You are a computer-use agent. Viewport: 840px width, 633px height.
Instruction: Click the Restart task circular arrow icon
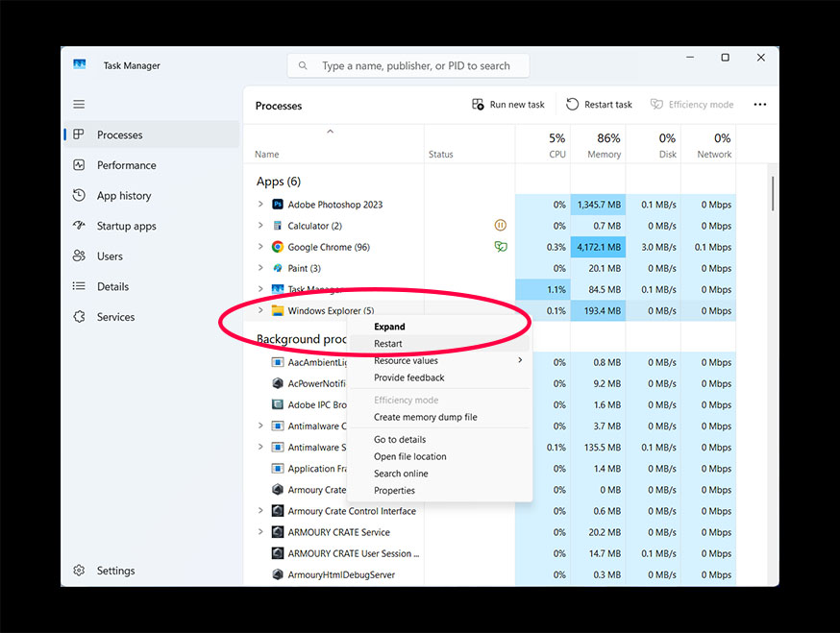[x=572, y=105]
